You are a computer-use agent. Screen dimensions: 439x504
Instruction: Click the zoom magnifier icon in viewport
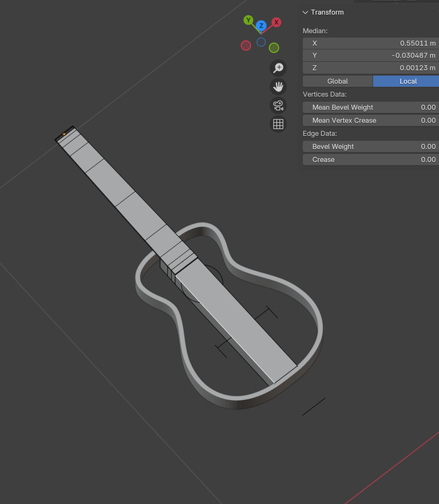(278, 68)
